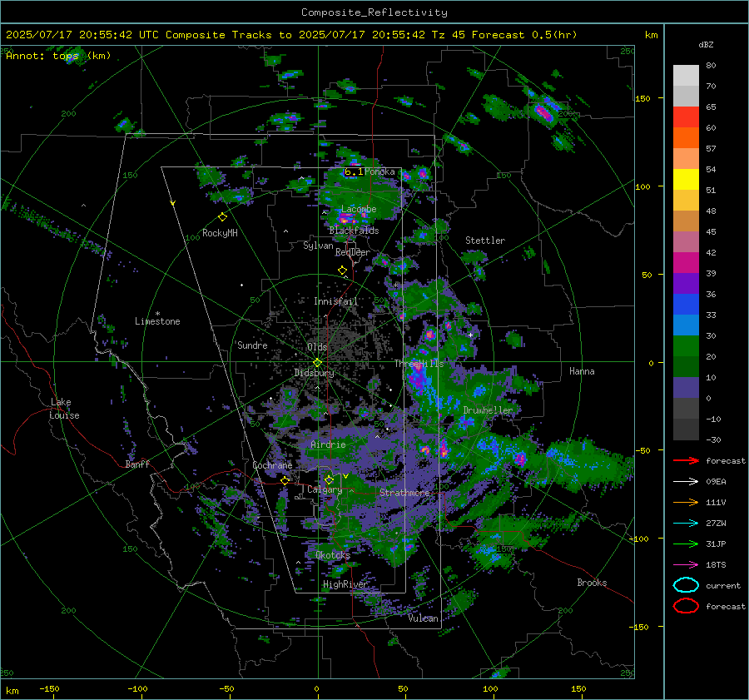The height and width of the screenshot is (700, 749).
Task: Select the purple 39 dBZ legend swatch
Action: (x=686, y=283)
